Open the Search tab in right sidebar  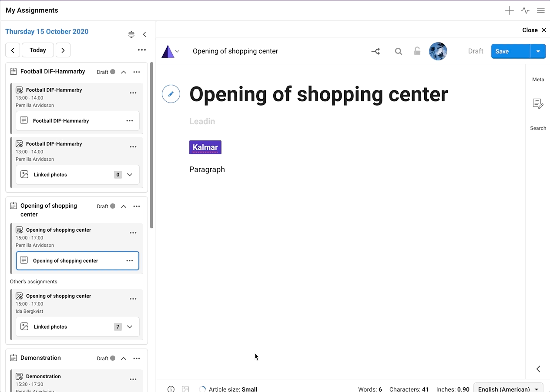[x=538, y=128]
